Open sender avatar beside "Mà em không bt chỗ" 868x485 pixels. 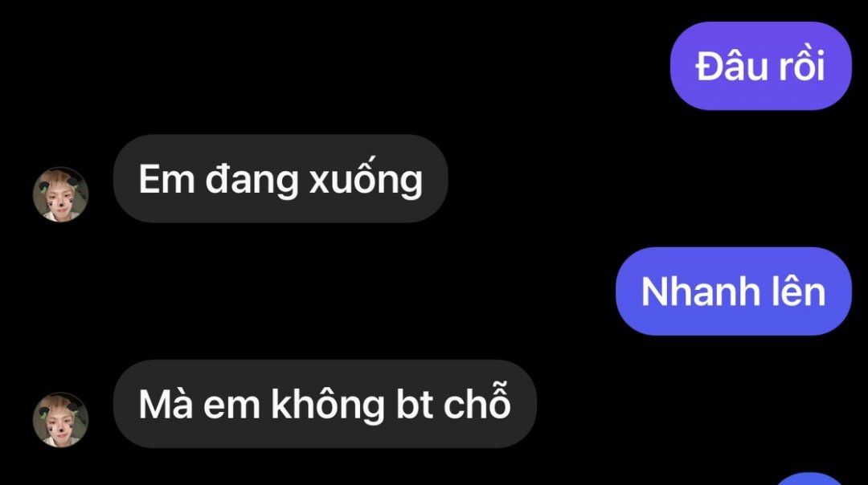(61, 420)
